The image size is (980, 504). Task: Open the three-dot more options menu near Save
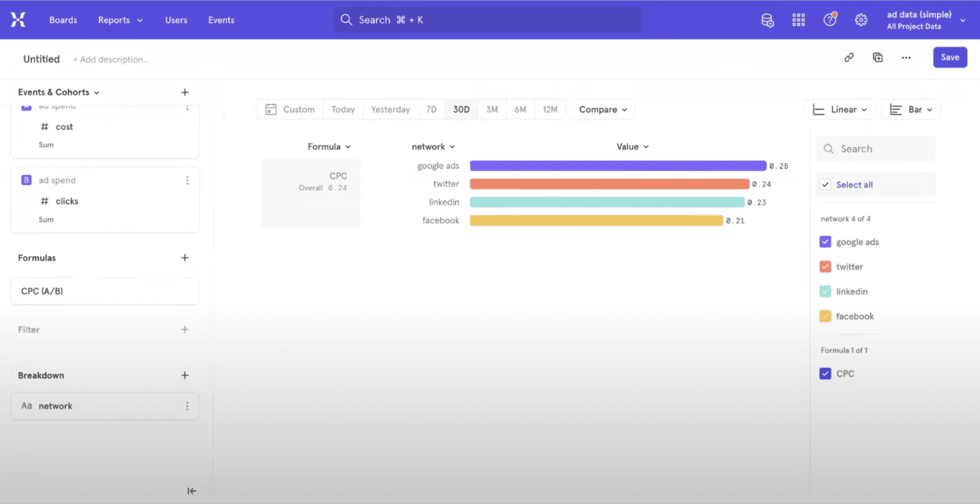[906, 58]
